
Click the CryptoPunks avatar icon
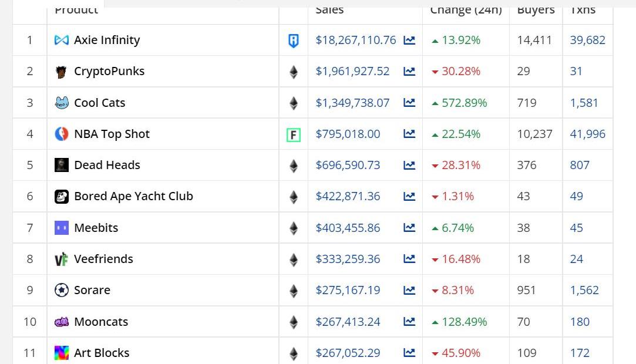click(61, 72)
